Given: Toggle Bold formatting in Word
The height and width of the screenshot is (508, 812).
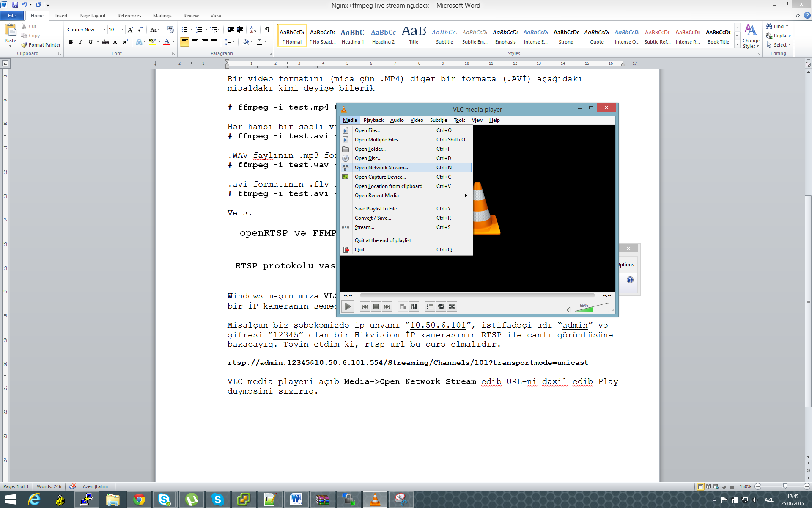Looking at the screenshot, I should point(71,42).
